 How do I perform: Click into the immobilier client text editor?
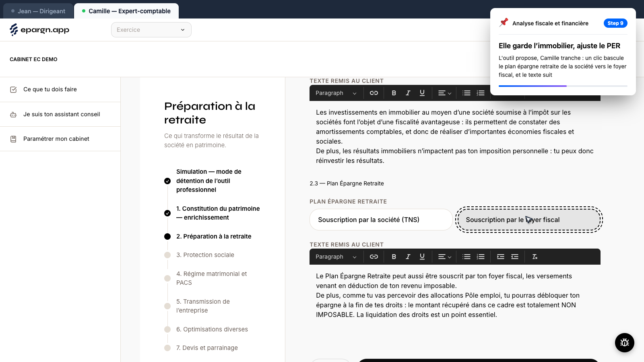pyautogui.click(x=455, y=136)
